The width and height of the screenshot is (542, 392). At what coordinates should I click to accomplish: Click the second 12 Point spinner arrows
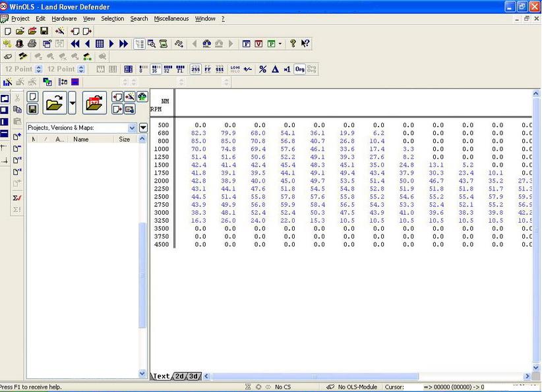pos(81,69)
